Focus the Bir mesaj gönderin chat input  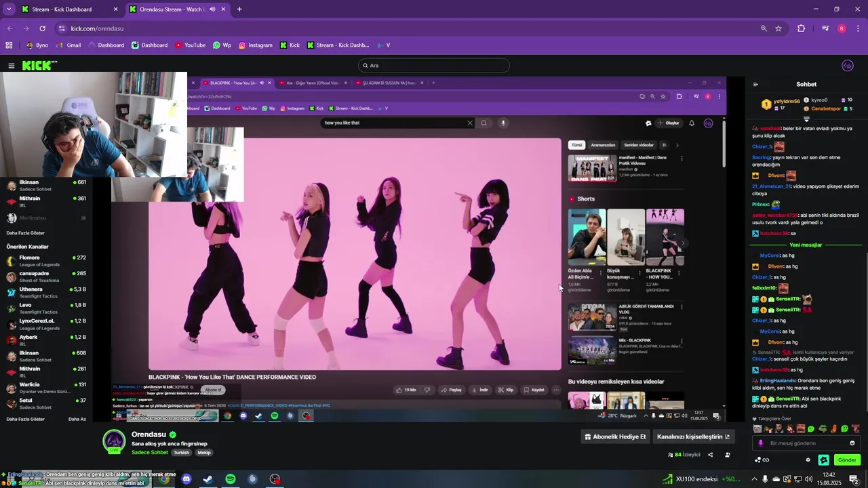(807, 443)
